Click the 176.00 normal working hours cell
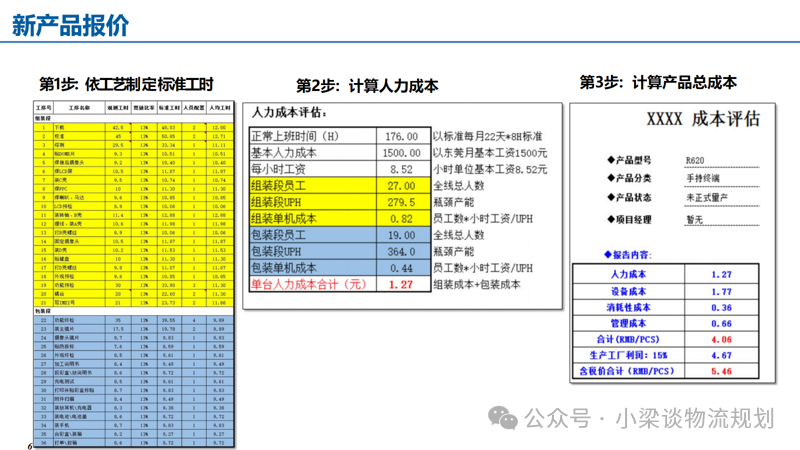The width and height of the screenshot is (800, 450). point(401,136)
